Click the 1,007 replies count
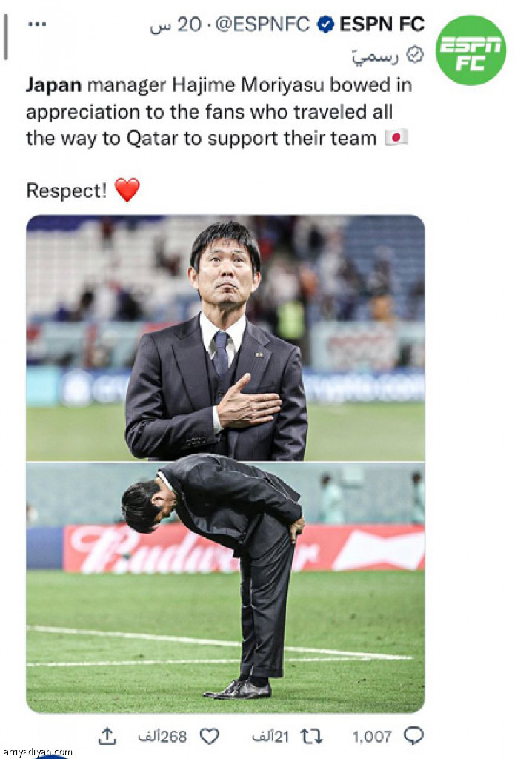Image resolution: width=532 pixels, height=759 pixels. [372, 736]
